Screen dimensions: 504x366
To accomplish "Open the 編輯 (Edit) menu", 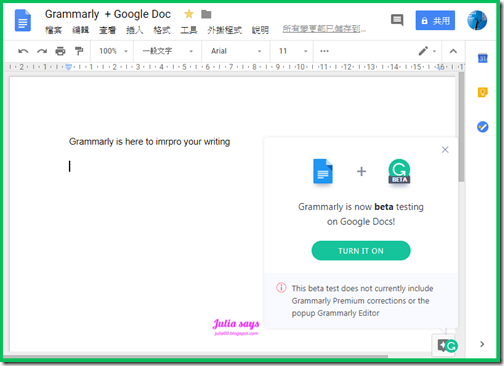I will (x=80, y=30).
